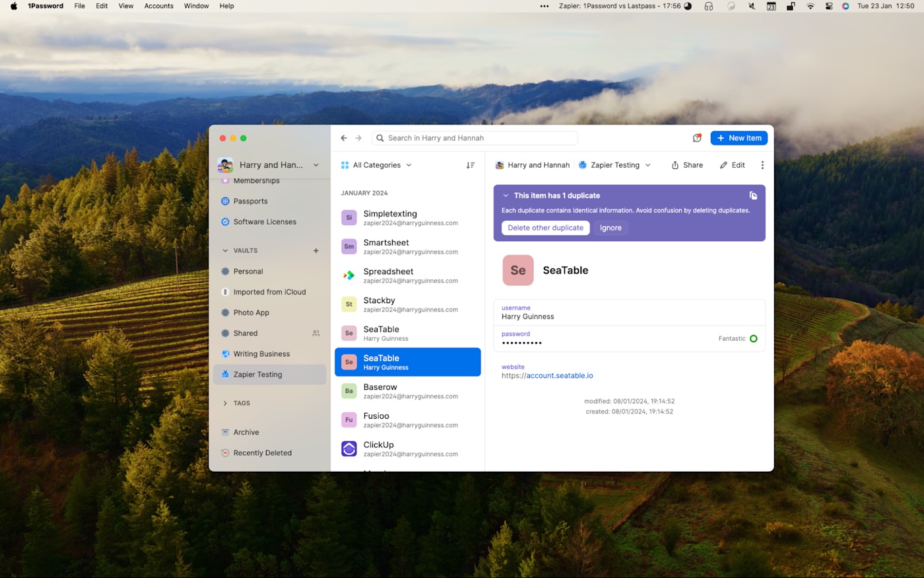Click the back navigation arrow
The height and width of the screenshot is (578, 924).
tap(344, 138)
